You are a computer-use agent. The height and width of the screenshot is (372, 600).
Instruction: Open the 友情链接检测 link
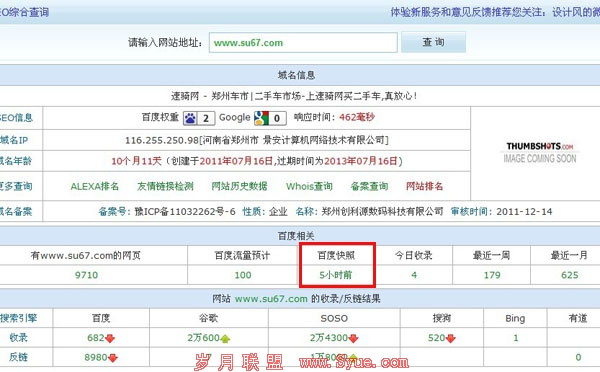tap(165, 186)
